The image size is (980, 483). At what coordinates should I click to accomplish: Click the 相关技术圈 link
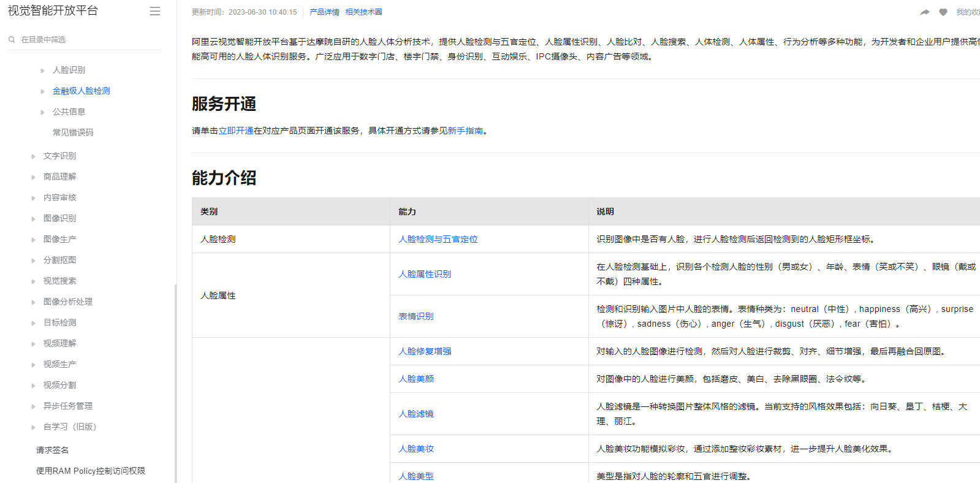(x=363, y=12)
